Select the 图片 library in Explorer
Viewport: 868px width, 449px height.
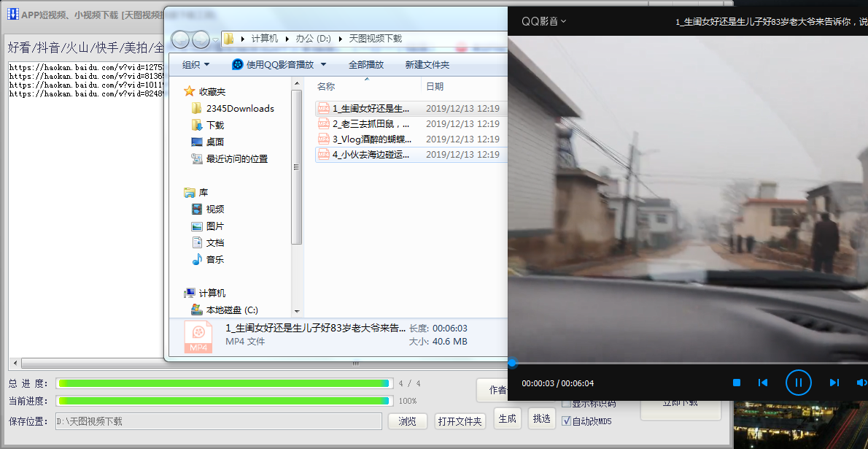pyautogui.click(x=208, y=226)
